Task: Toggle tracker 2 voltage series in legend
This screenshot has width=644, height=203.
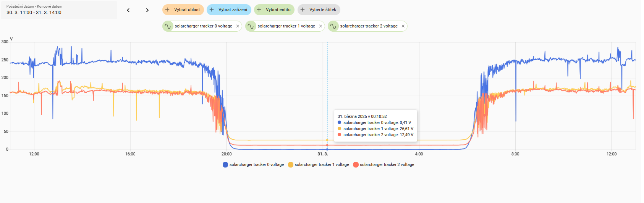Action: point(383,165)
